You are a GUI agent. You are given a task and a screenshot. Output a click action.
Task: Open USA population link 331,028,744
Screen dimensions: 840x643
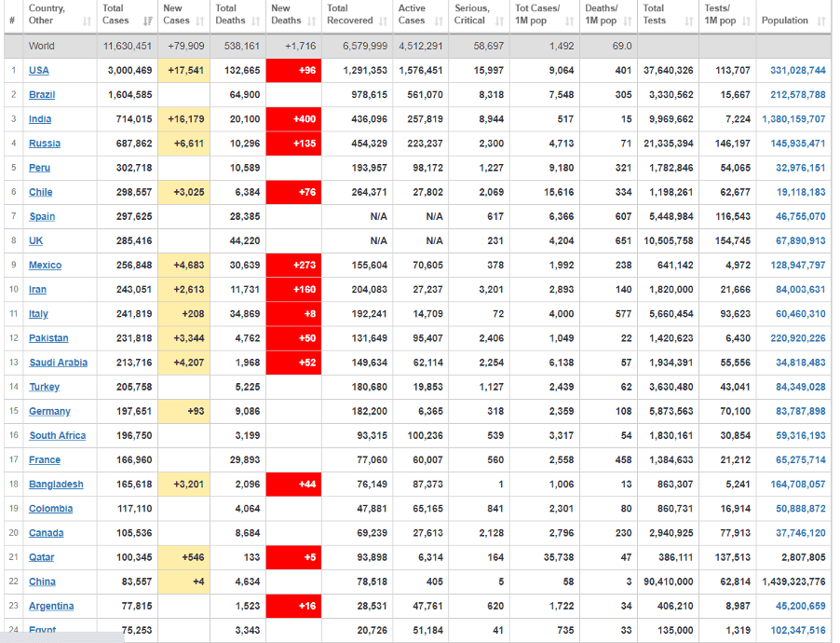(798, 70)
